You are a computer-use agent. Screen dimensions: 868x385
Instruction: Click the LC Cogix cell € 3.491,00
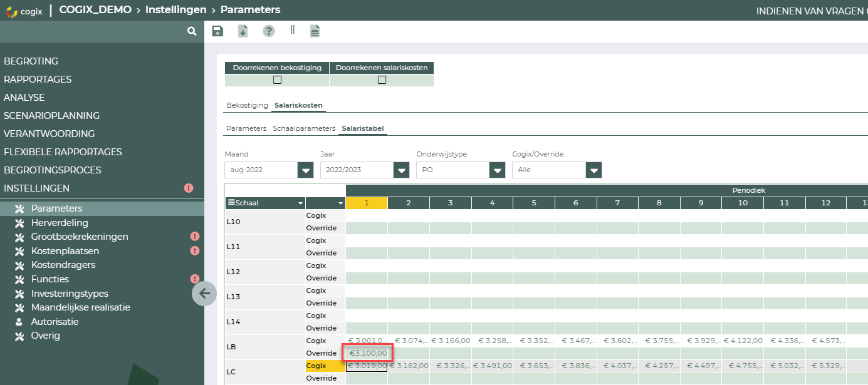pyautogui.click(x=492, y=366)
